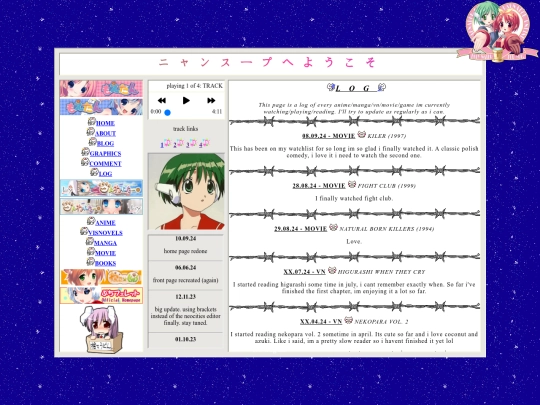The height and width of the screenshot is (405, 540).
Task: Click the cat icon before FIGHT CLUB title
Action: coord(352,184)
